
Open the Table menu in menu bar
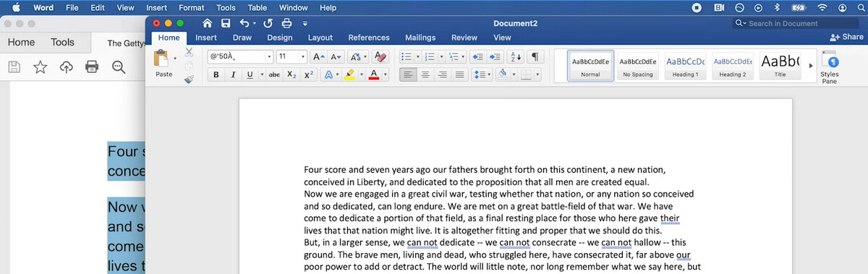click(258, 7)
